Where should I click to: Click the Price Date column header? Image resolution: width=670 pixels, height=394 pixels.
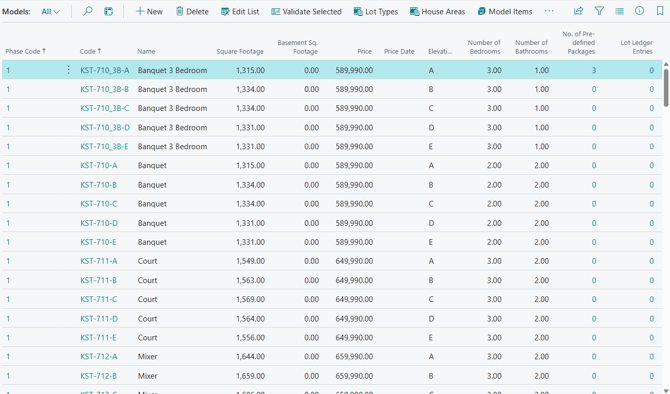[399, 51]
